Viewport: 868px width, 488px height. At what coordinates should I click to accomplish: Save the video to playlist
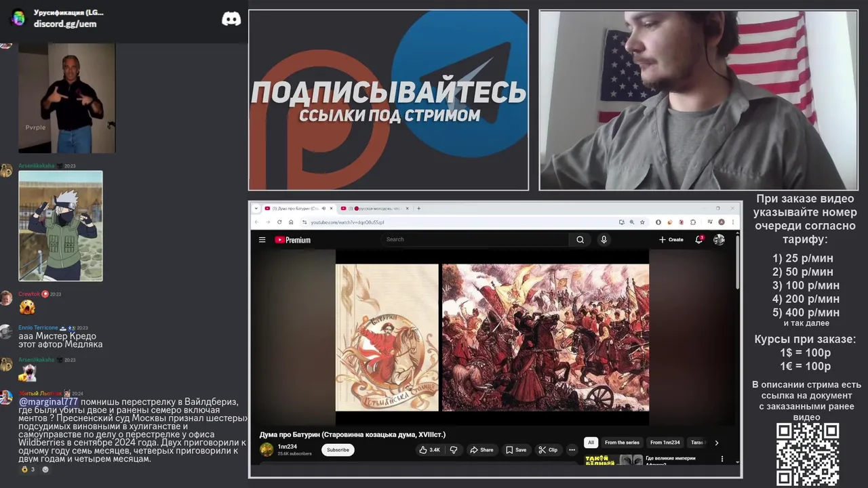516,449
